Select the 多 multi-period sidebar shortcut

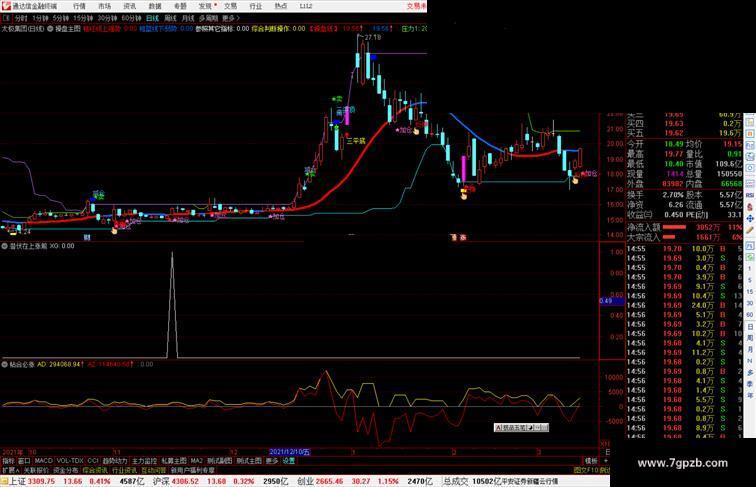pyautogui.click(x=750, y=373)
